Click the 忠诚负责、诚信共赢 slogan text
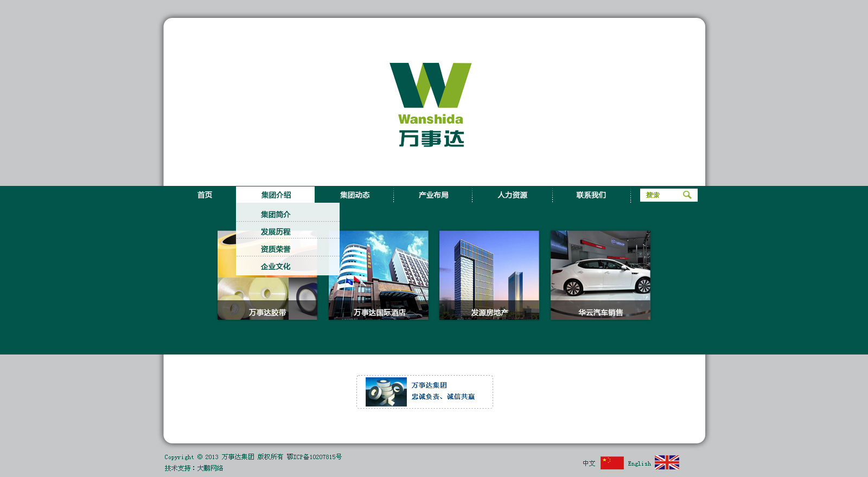 pyautogui.click(x=443, y=397)
